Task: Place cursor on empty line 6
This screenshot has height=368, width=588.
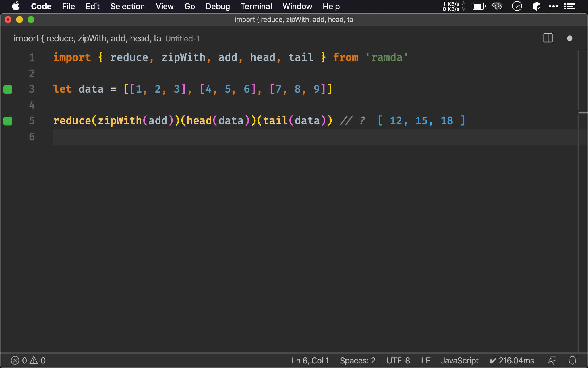Action: click(x=315, y=137)
